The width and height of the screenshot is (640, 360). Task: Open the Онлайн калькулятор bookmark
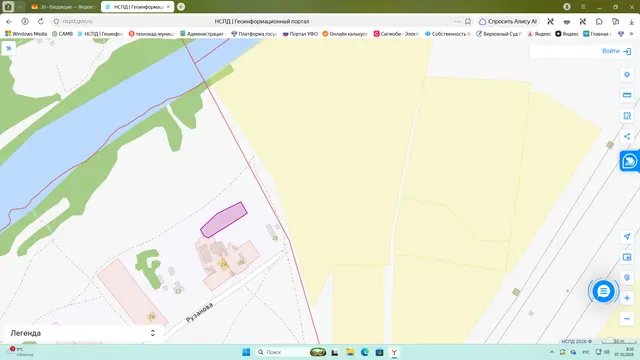345,34
